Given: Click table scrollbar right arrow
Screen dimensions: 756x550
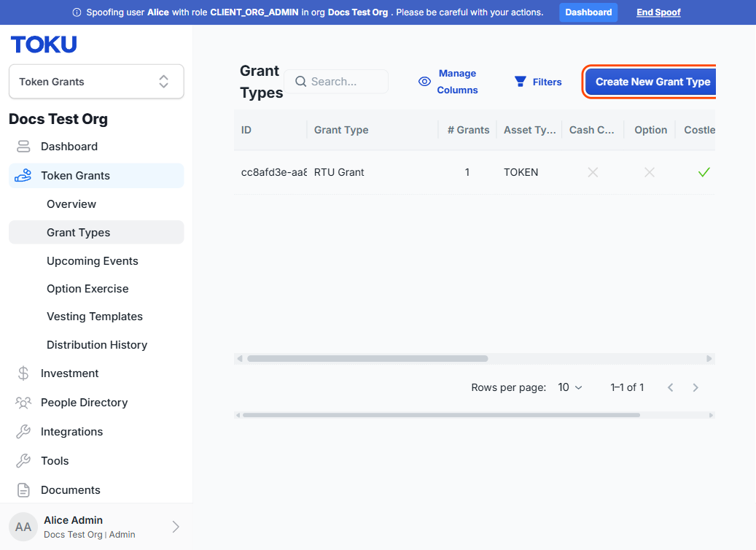Looking at the screenshot, I should click(x=709, y=358).
